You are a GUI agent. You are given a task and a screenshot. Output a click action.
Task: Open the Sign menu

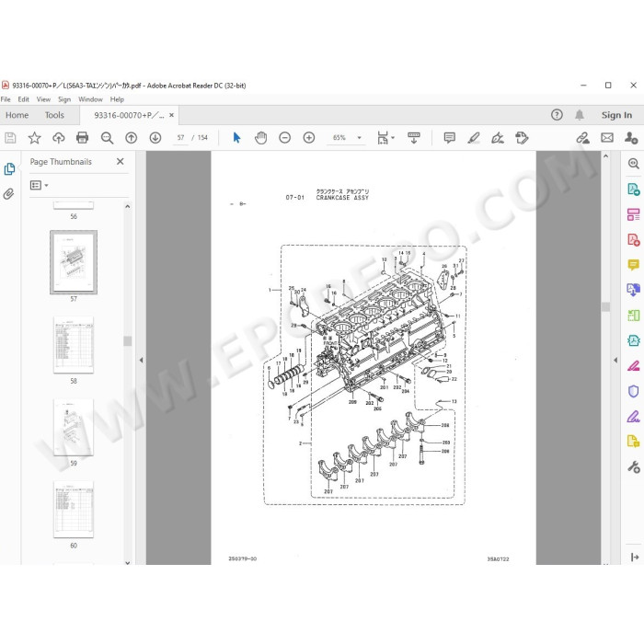click(x=64, y=99)
